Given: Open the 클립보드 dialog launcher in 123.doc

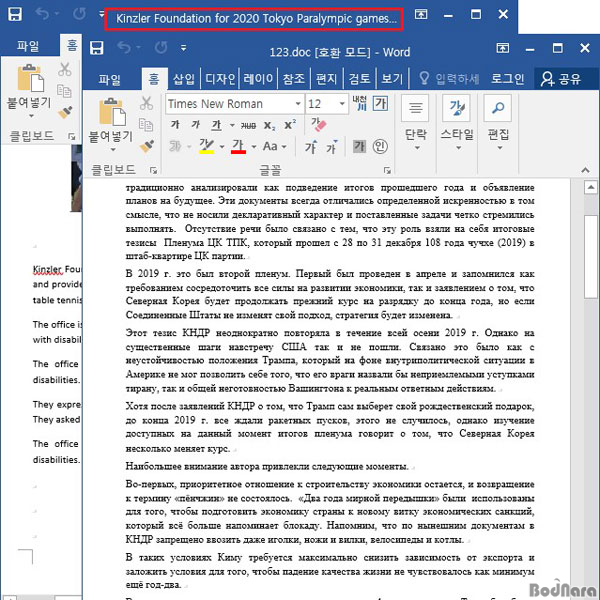Looking at the screenshot, I should click(x=153, y=170).
